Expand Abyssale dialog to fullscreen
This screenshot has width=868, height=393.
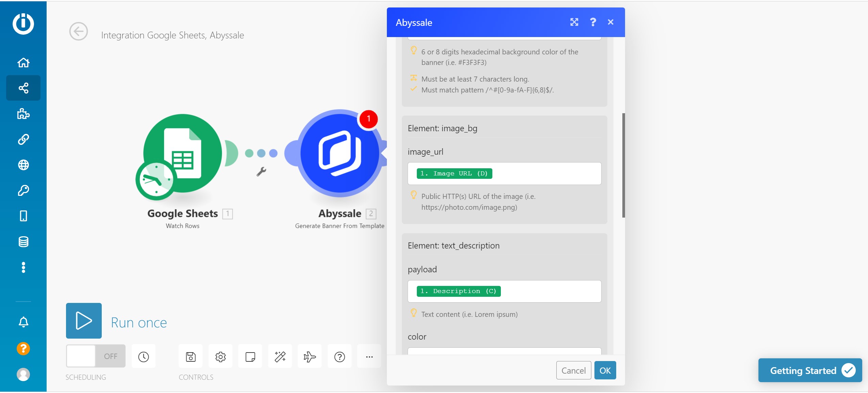(574, 22)
